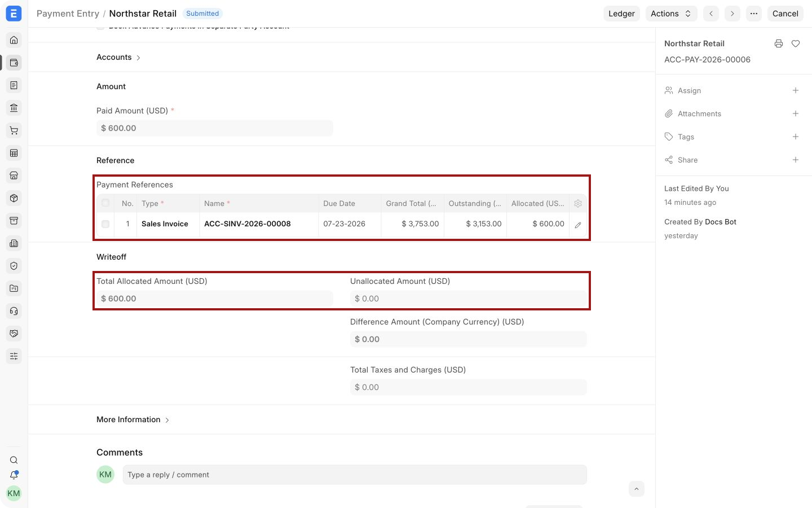This screenshot has width=812, height=508.
Task: Open the stock box sidebar icon
Action: pos(14,198)
